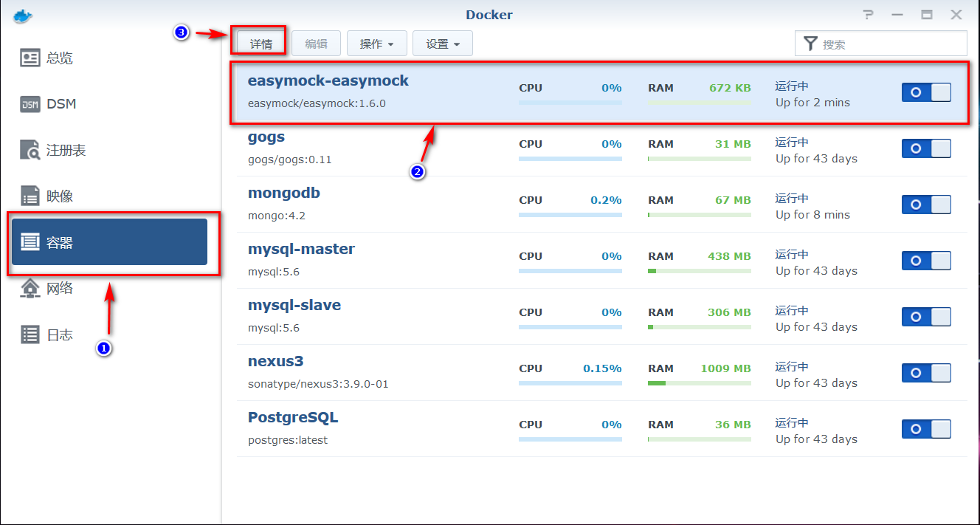This screenshot has width=980, height=525.
Task: Turn off the easymock-easymock container
Action: (926, 92)
